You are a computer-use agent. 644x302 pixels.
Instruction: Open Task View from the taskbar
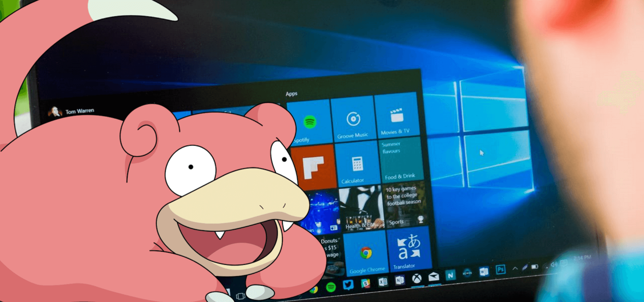[x=240, y=296]
